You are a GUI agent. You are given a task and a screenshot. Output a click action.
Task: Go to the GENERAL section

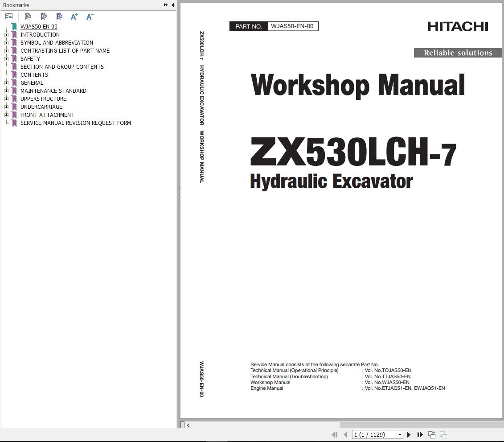pyautogui.click(x=32, y=83)
